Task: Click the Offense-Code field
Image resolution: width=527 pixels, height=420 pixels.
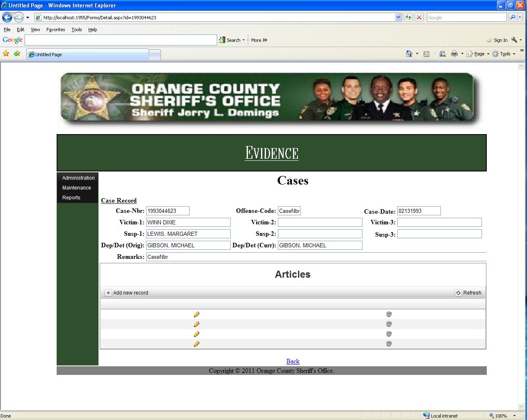Action: tap(289, 211)
